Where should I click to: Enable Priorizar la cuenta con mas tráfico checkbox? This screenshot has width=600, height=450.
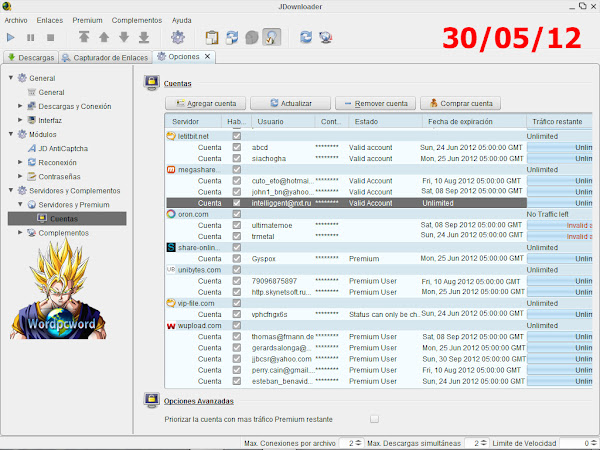coord(374,419)
